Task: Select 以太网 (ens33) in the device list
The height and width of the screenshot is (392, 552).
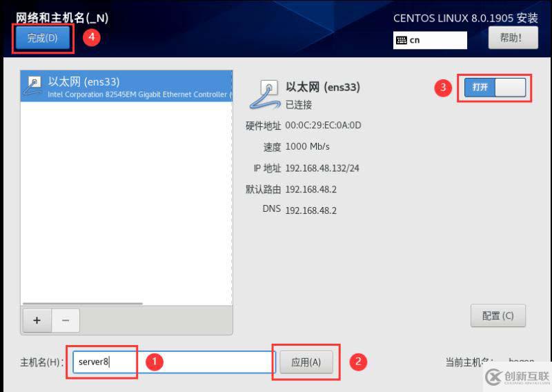Action: click(x=126, y=86)
